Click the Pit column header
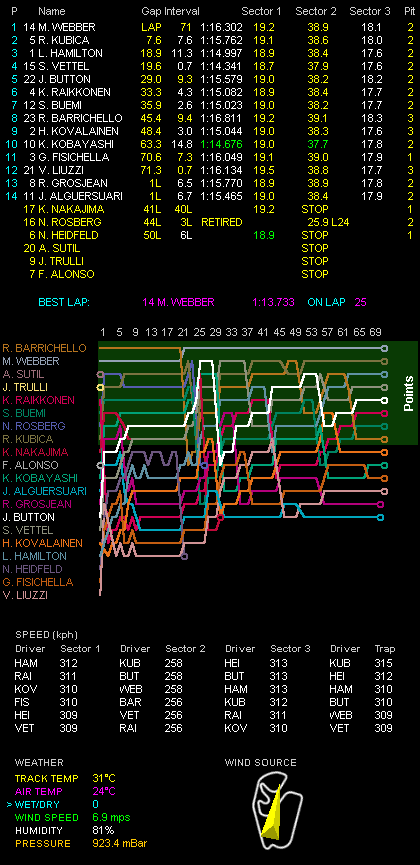The image size is (420, 865). 409,11
